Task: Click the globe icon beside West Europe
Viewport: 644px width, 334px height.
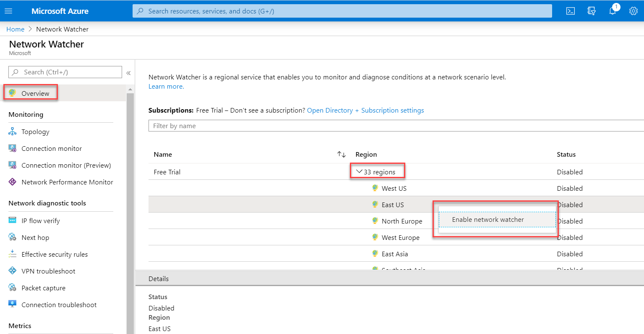Action: (375, 237)
